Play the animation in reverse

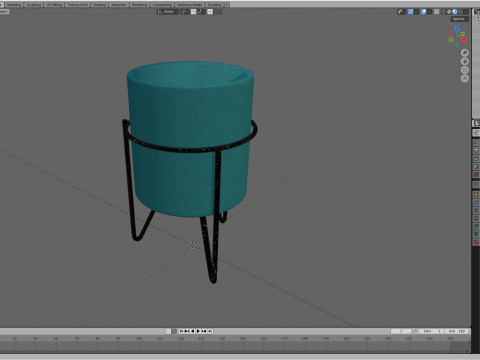193,331
